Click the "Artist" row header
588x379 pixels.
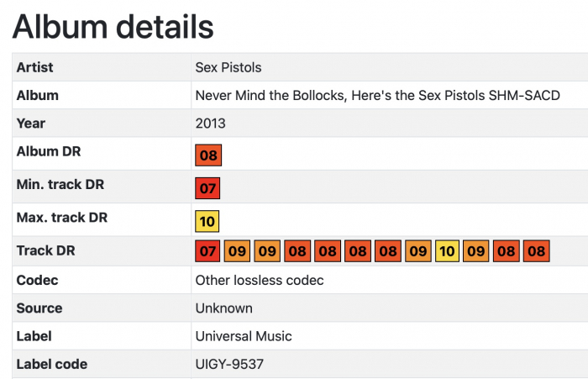[34, 67]
